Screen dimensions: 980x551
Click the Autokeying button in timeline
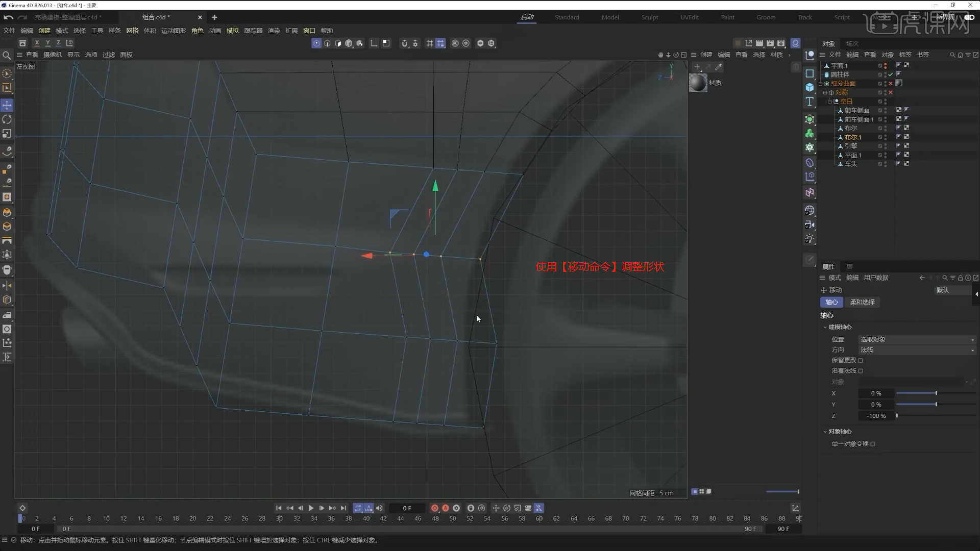(445, 508)
